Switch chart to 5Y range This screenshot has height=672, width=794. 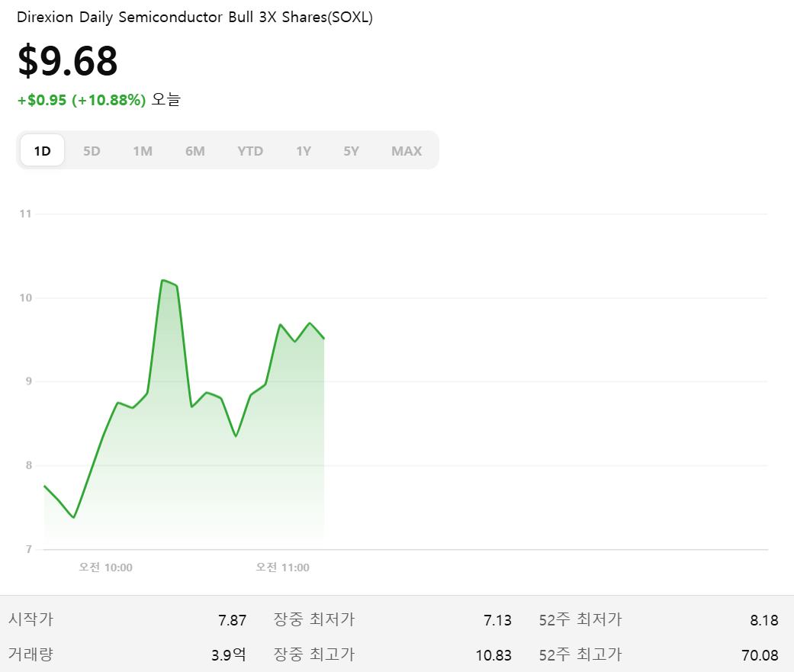tap(351, 151)
